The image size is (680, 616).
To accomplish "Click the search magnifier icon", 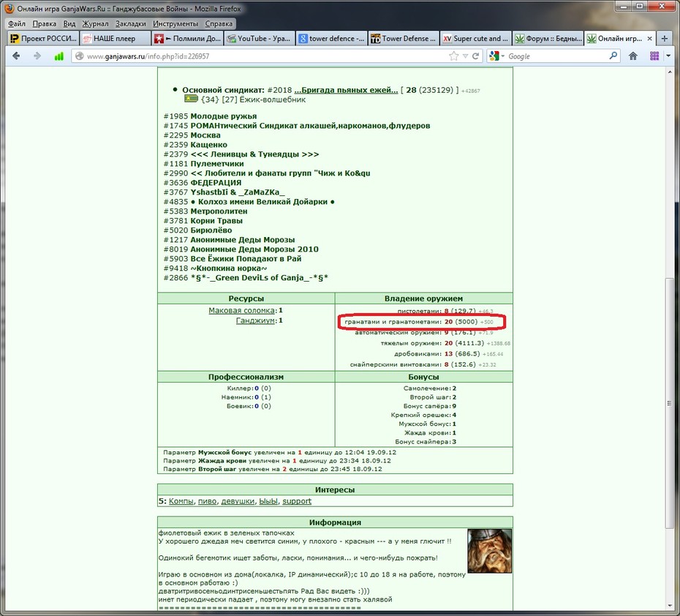I will [613, 56].
